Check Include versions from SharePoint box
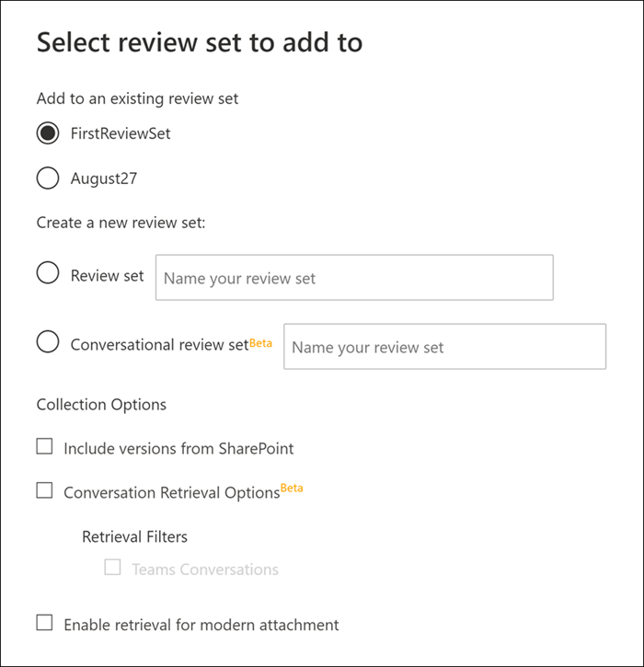 (x=44, y=447)
